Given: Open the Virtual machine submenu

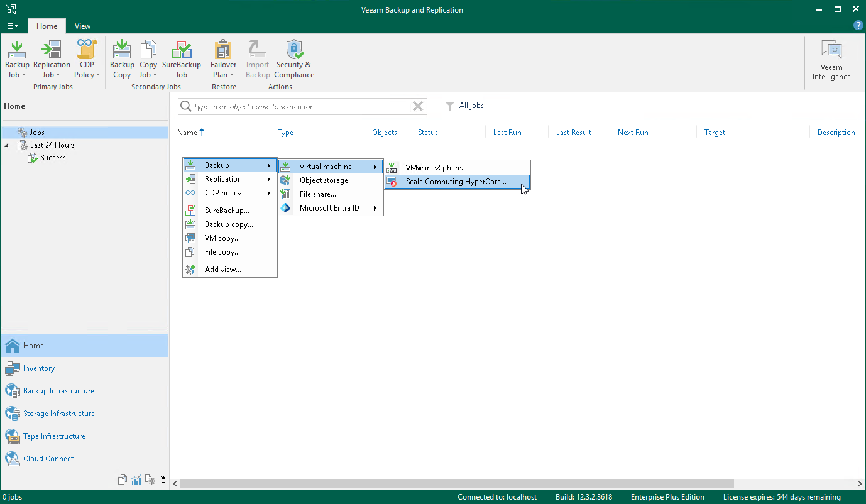Looking at the screenshot, I should [x=331, y=167].
